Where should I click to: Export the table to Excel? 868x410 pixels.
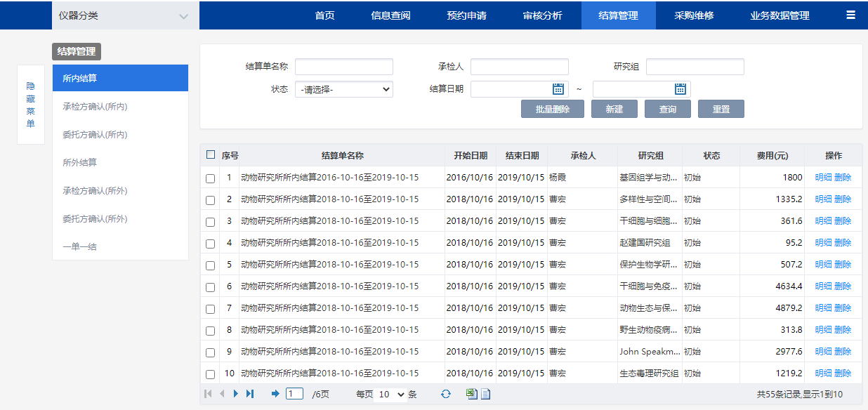click(x=472, y=394)
